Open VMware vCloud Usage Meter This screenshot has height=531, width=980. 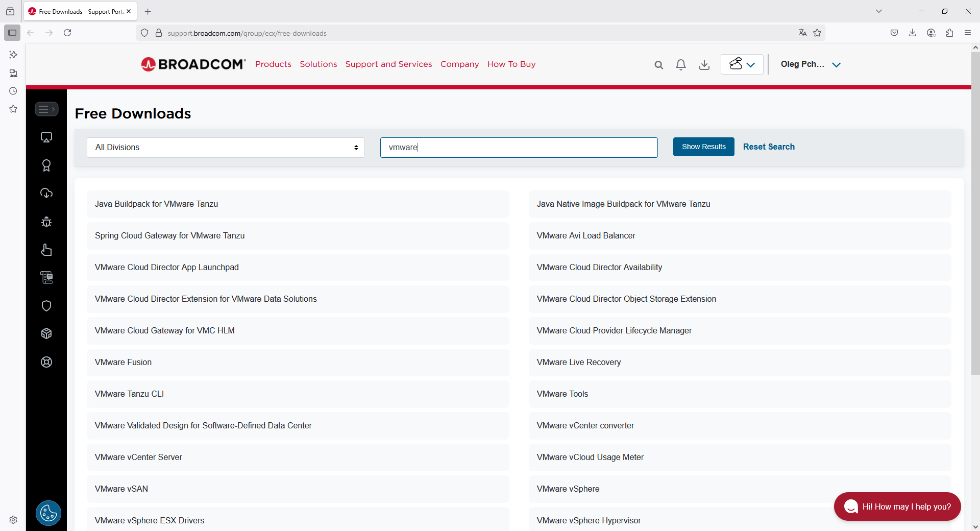point(740,457)
